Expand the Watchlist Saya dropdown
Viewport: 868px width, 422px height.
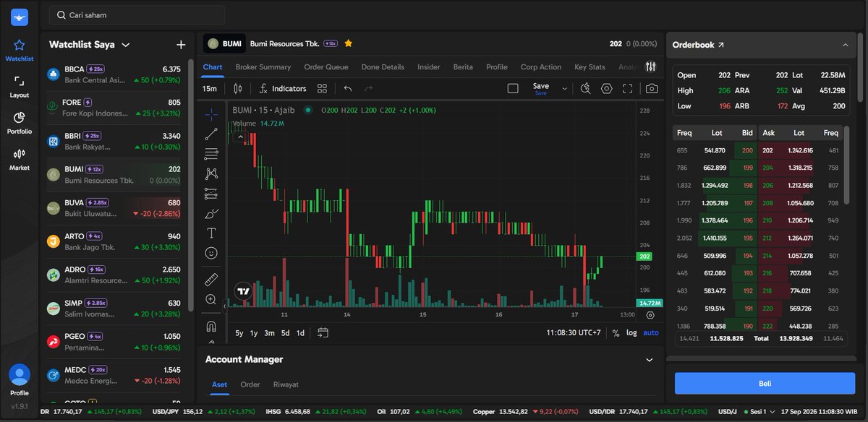coord(126,45)
